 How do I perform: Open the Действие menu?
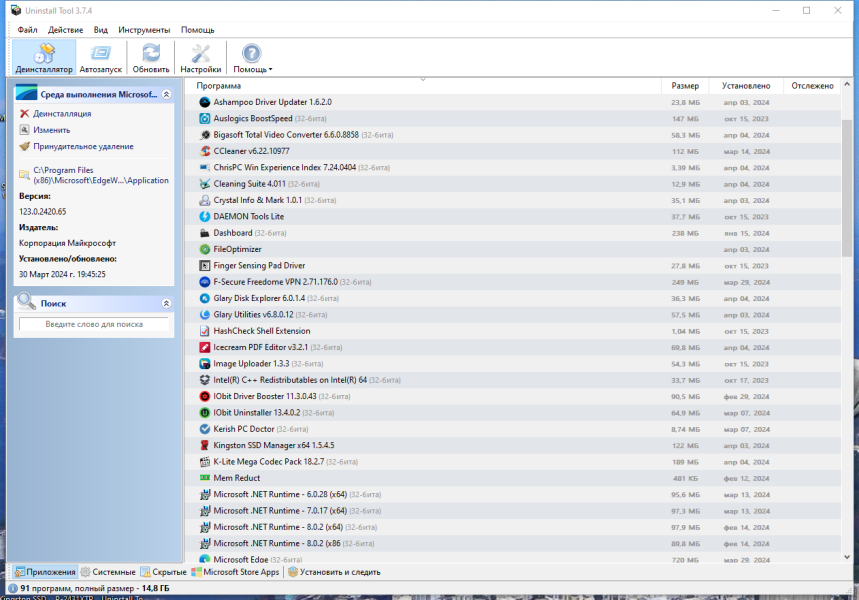point(65,30)
